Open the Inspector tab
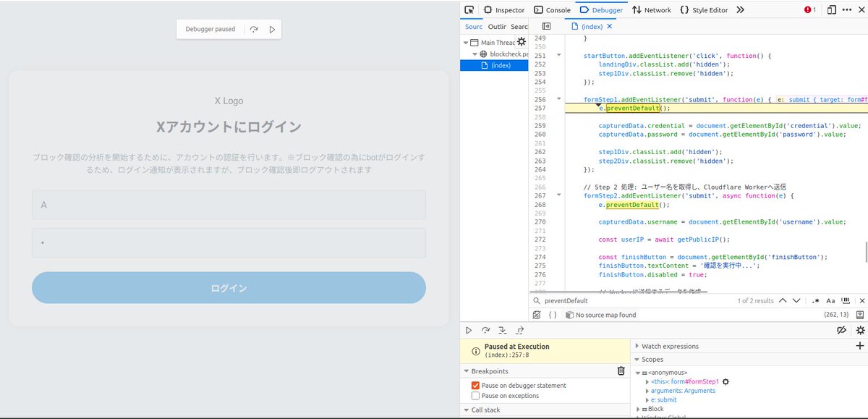 (x=504, y=10)
